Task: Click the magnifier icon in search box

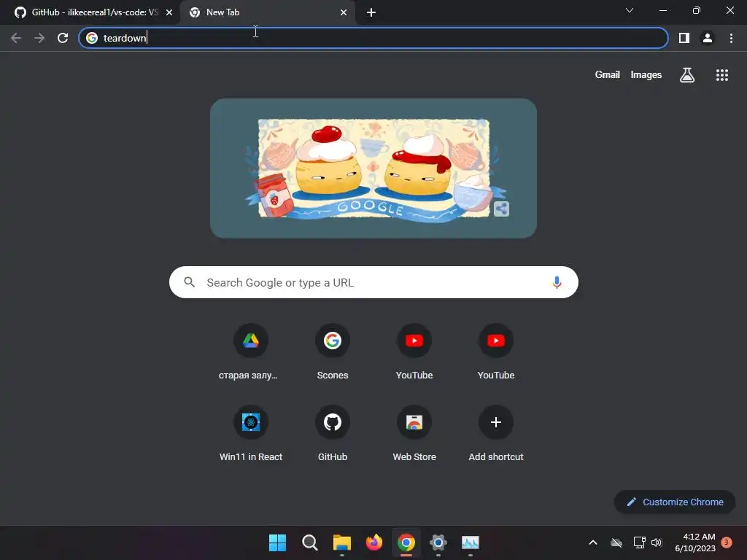Action: [189, 282]
